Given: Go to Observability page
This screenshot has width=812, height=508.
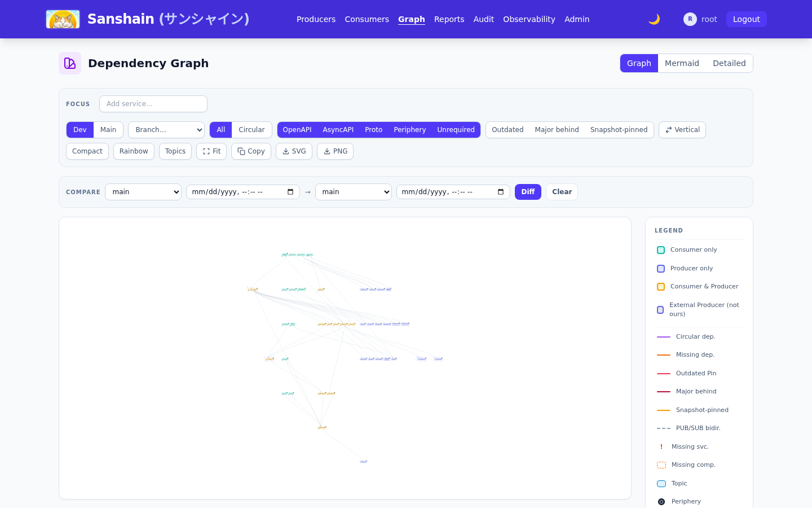Looking at the screenshot, I should pos(529,19).
